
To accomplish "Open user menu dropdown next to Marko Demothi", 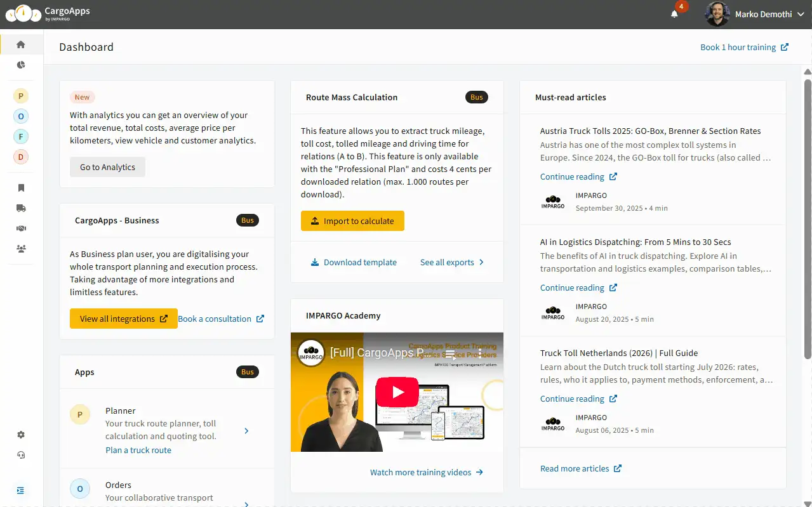I will point(800,14).
